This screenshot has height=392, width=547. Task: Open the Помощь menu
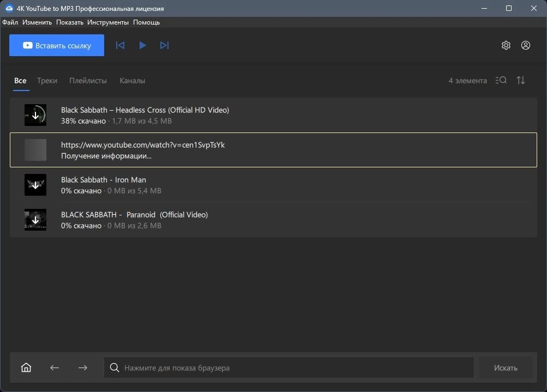click(147, 22)
